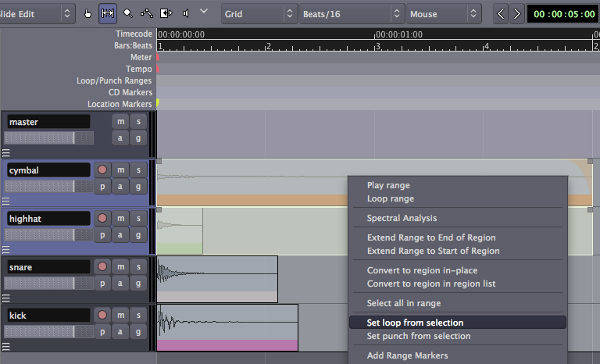Solo the cymbal track
Viewport: 600px width, 364px height.
click(x=139, y=170)
